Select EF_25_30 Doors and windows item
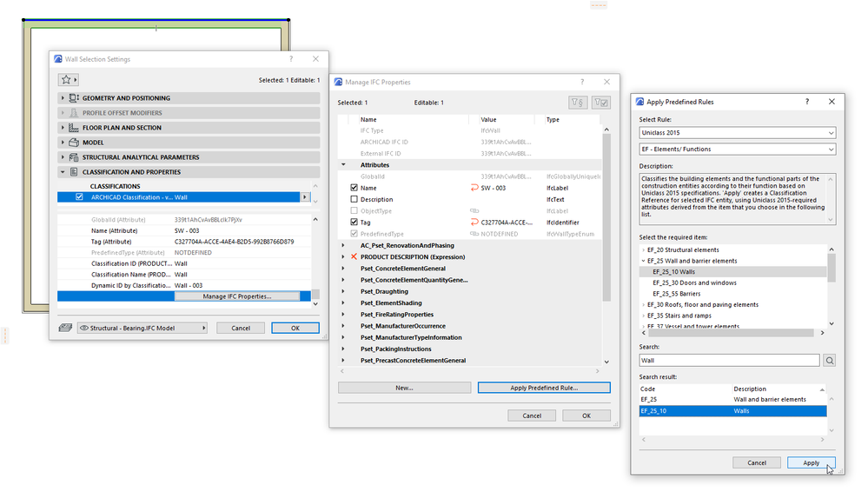Viewport: 868px width, 492px height. coord(695,283)
